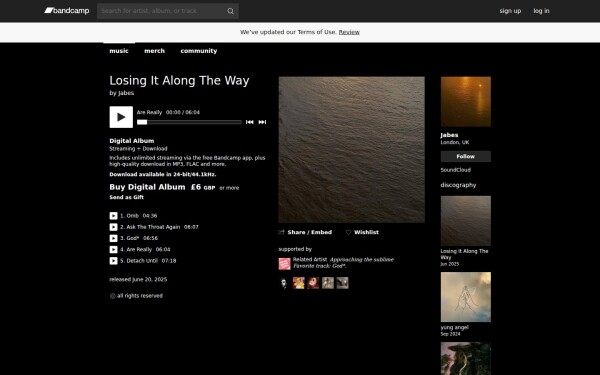This screenshot has height=375, width=600.
Task: Click Jabes name in sidebar
Action: (449, 135)
